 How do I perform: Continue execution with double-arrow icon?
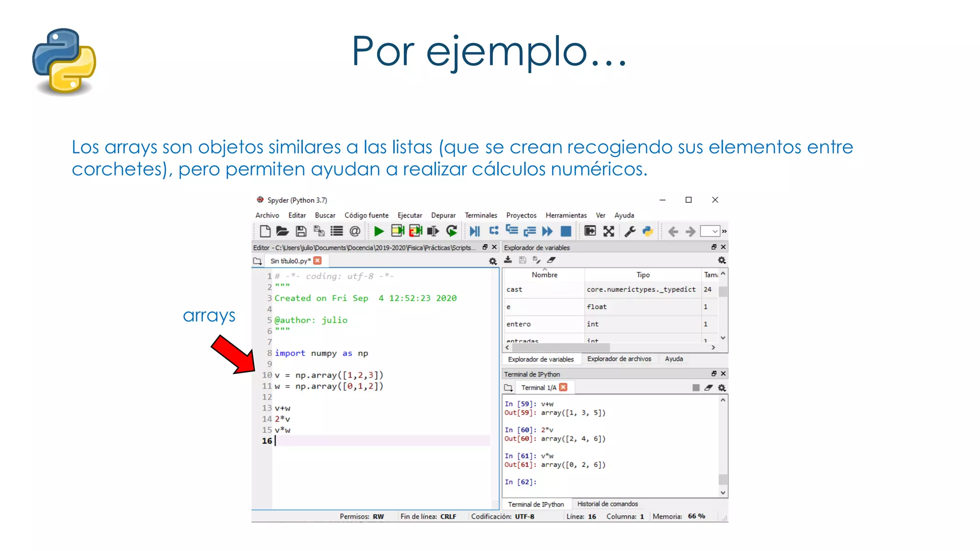pyautogui.click(x=547, y=231)
